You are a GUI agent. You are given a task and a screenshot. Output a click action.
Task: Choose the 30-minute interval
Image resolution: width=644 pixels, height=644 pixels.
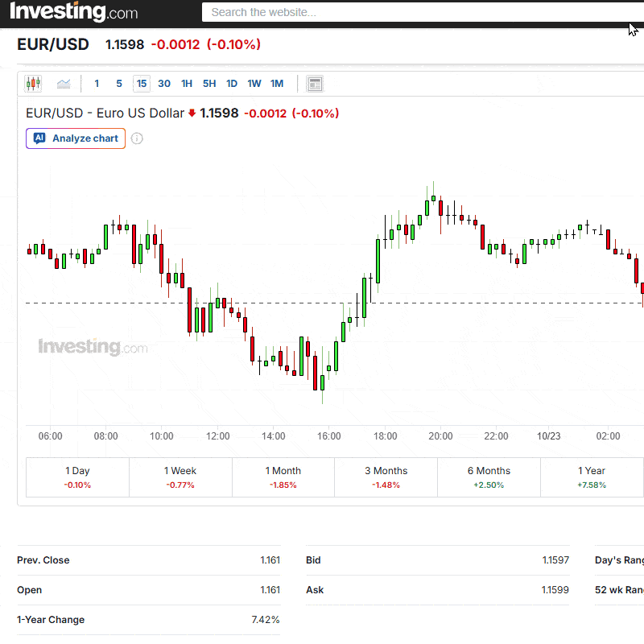pos(164,84)
